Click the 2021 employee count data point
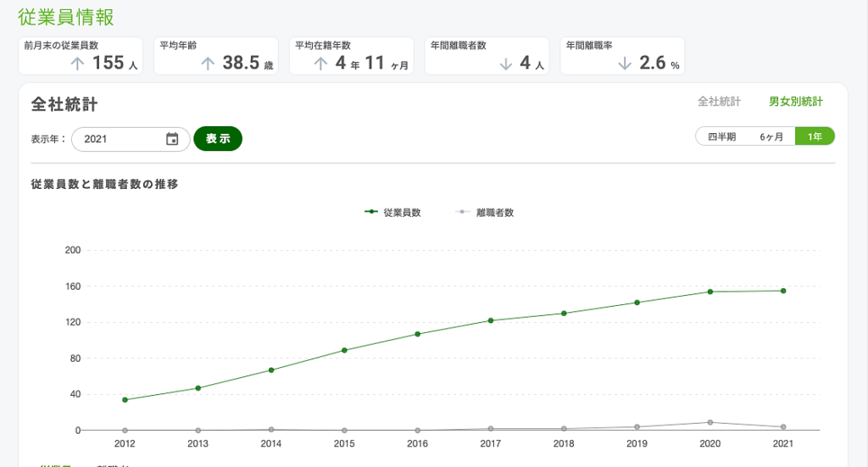 (783, 291)
